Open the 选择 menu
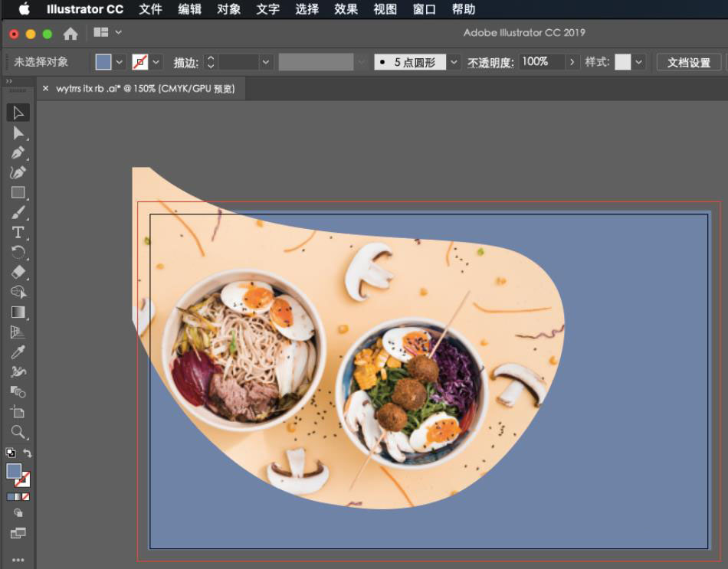The height and width of the screenshot is (569, 728). coord(307,9)
